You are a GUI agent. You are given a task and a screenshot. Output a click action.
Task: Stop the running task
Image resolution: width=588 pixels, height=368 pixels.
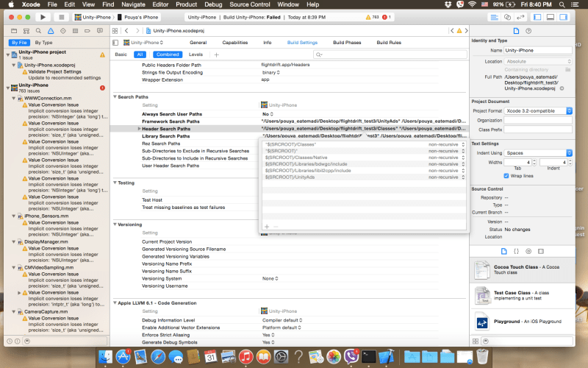61,17
